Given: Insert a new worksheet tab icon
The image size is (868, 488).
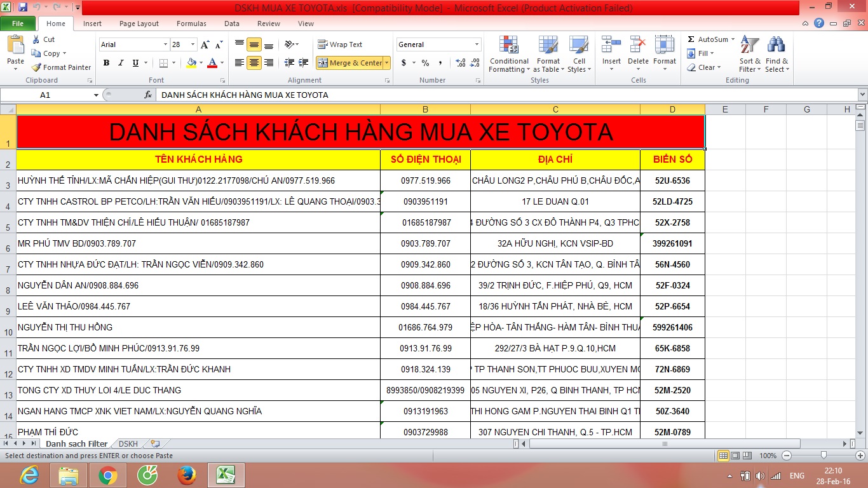Looking at the screenshot, I should [x=154, y=444].
